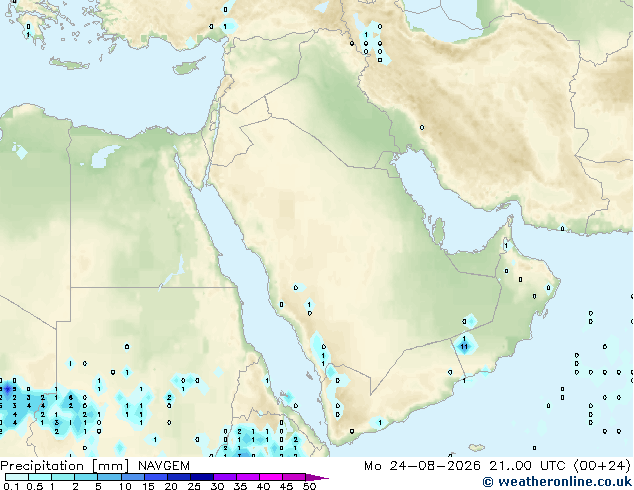Click the Socotra island near the map bottom

pyautogui.click(x=477, y=448)
